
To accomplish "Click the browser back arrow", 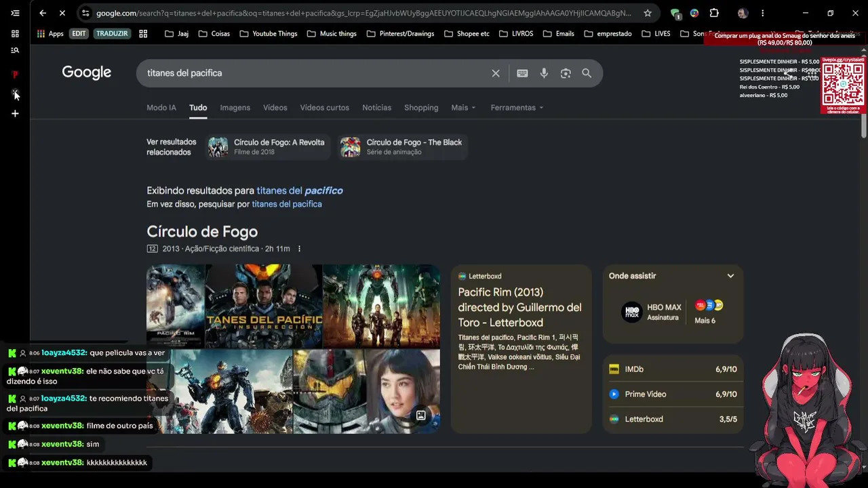I will [x=43, y=13].
